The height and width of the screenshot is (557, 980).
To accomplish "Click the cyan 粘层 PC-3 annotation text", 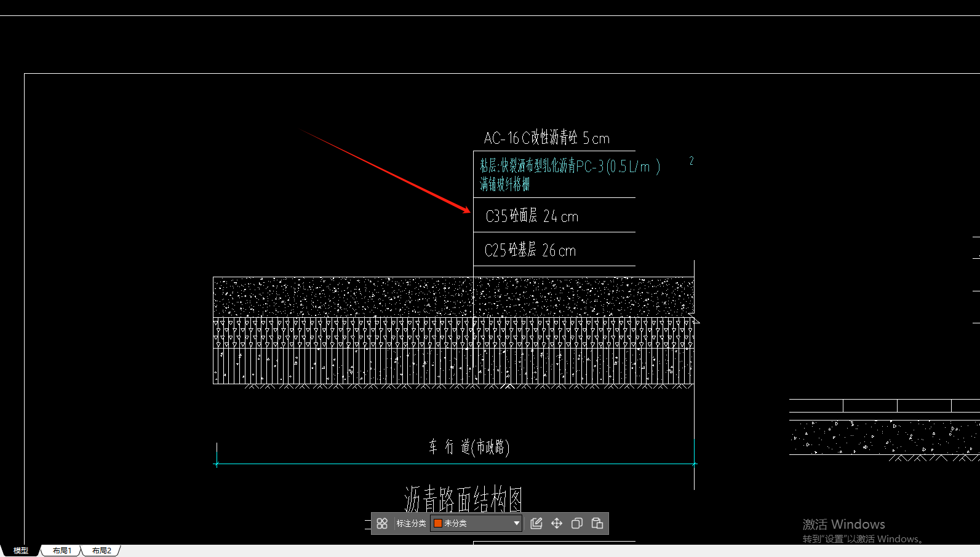I will click(570, 166).
